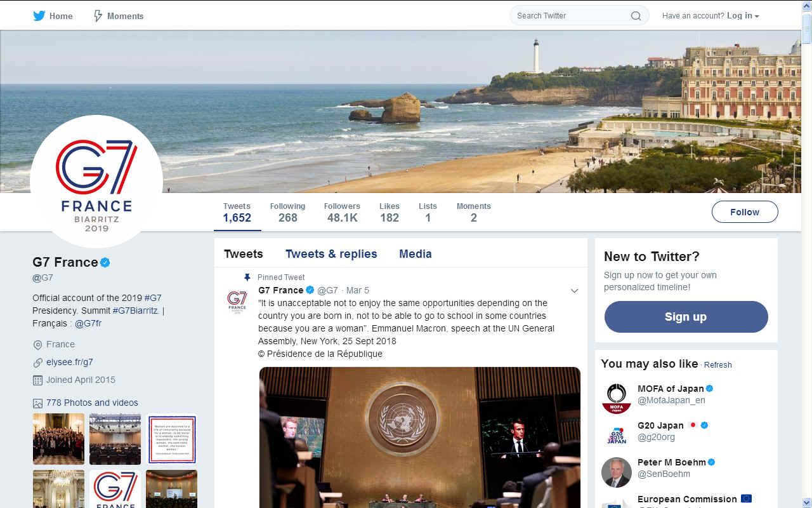Image resolution: width=812 pixels, height=508 pixels.
Task: Click the @G7 handle under profile name
Action: (43, 277)
